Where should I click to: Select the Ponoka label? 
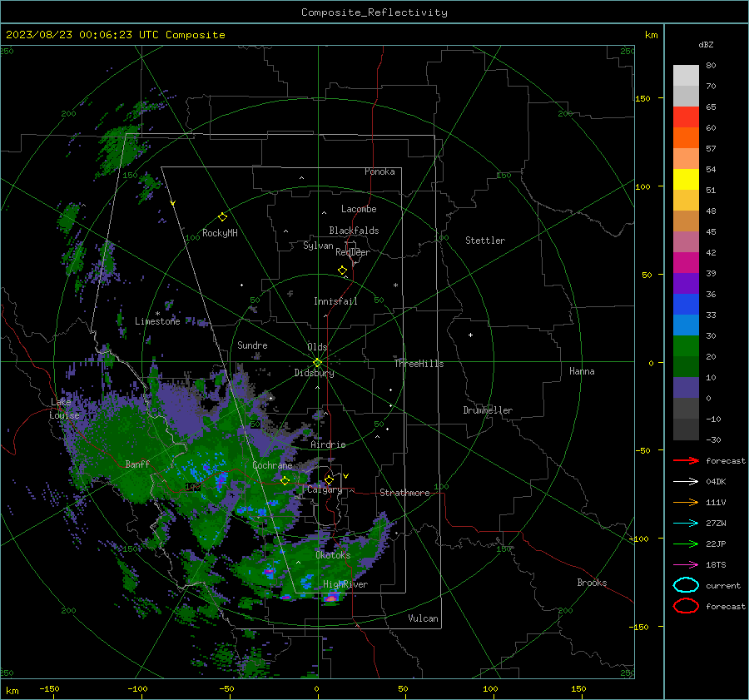[379, 171]
